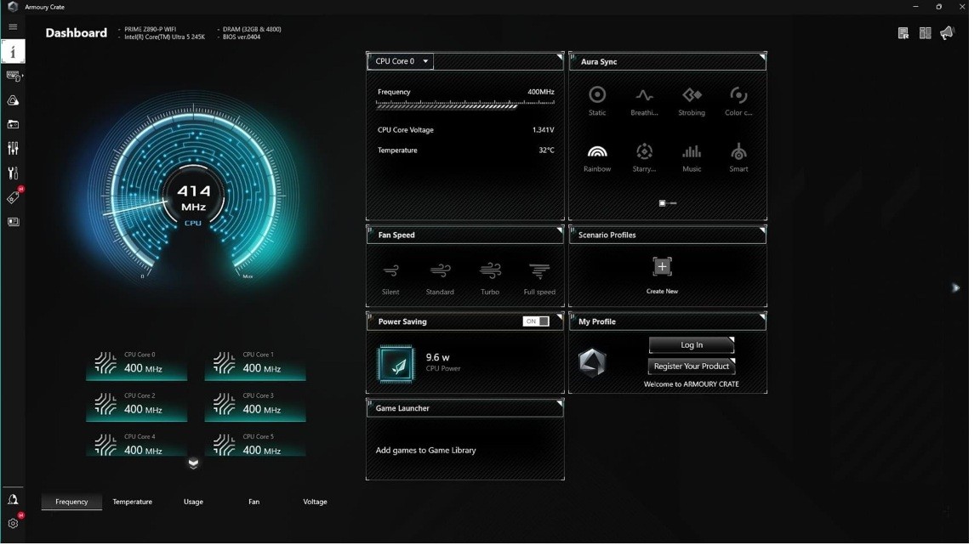Select the Strobing lighting effect

[x=692, y=102]
